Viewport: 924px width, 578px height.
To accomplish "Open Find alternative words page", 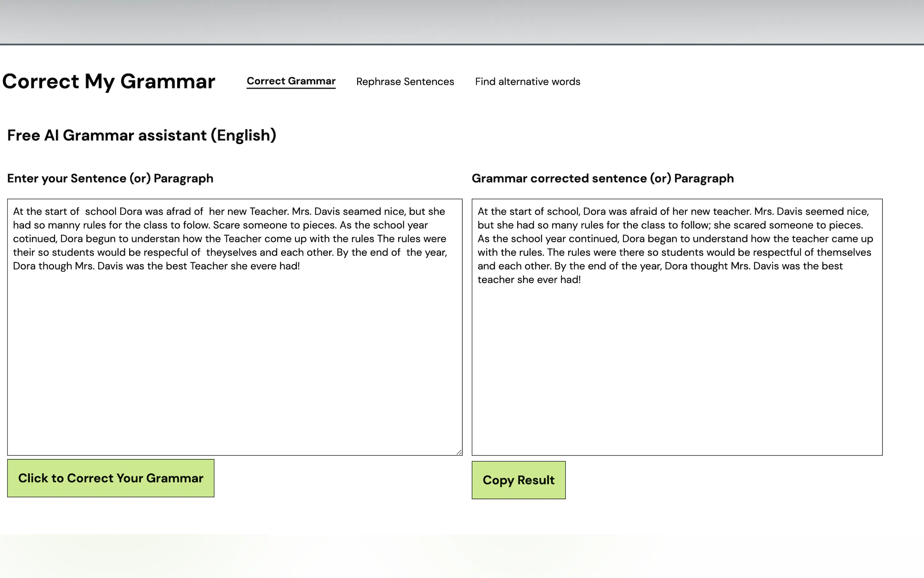I will coord(527,82).
